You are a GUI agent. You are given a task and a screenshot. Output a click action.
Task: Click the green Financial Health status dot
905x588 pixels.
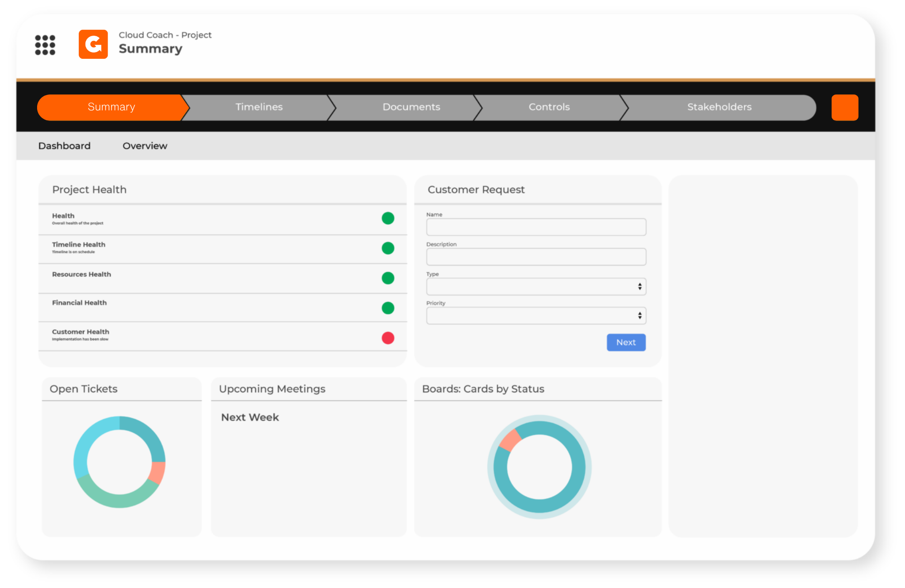click(x=388, y=308)
